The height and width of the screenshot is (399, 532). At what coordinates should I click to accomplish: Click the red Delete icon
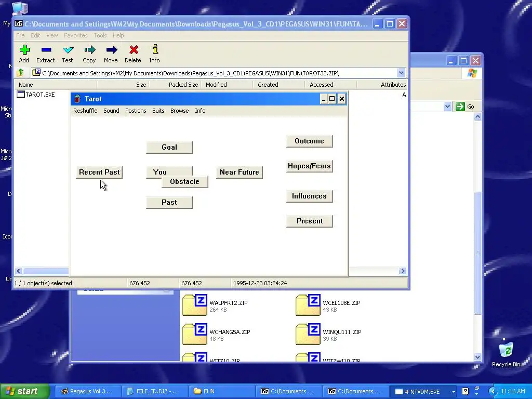(x=134, y=50)
